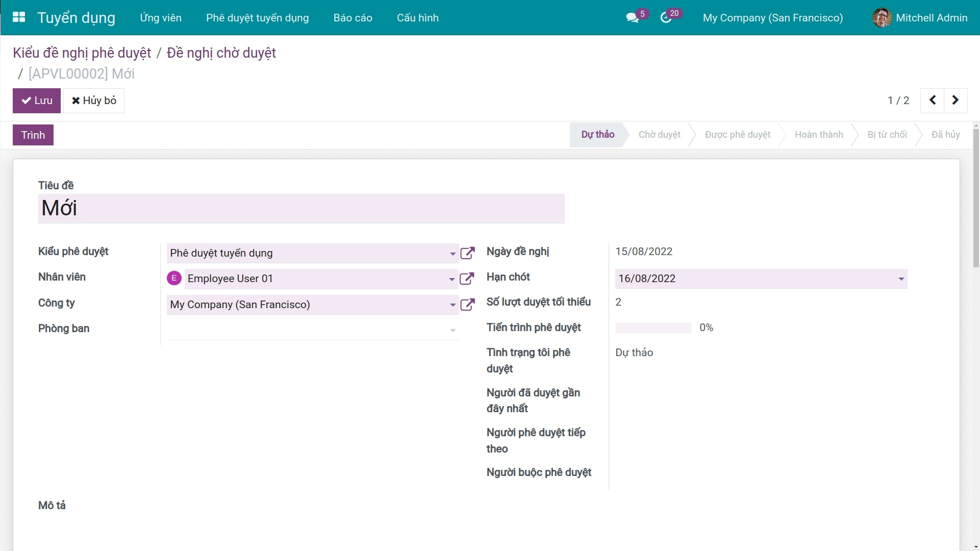Open the conversations messages icon
Viewport: 980px width, 551px height.
tap(632, 18)
